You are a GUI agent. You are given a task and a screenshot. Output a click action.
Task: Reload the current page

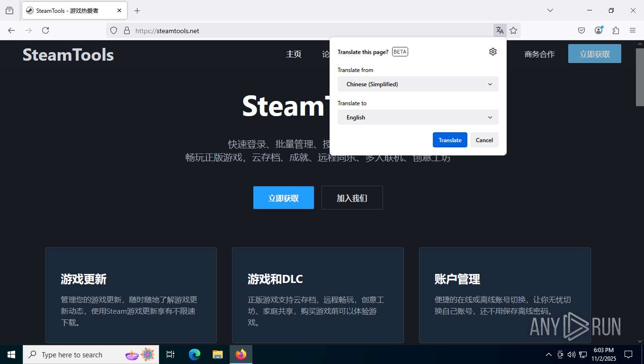point(45,30)
